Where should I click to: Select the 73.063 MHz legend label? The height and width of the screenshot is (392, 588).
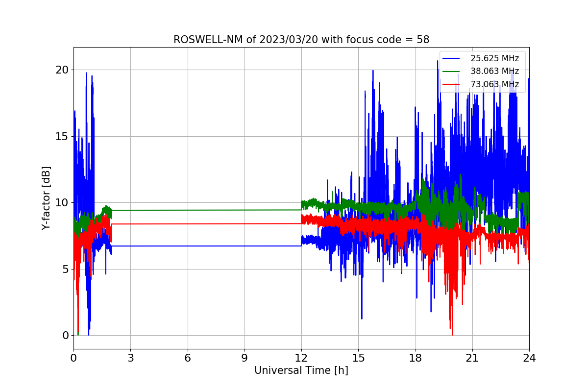click(495, 84)
